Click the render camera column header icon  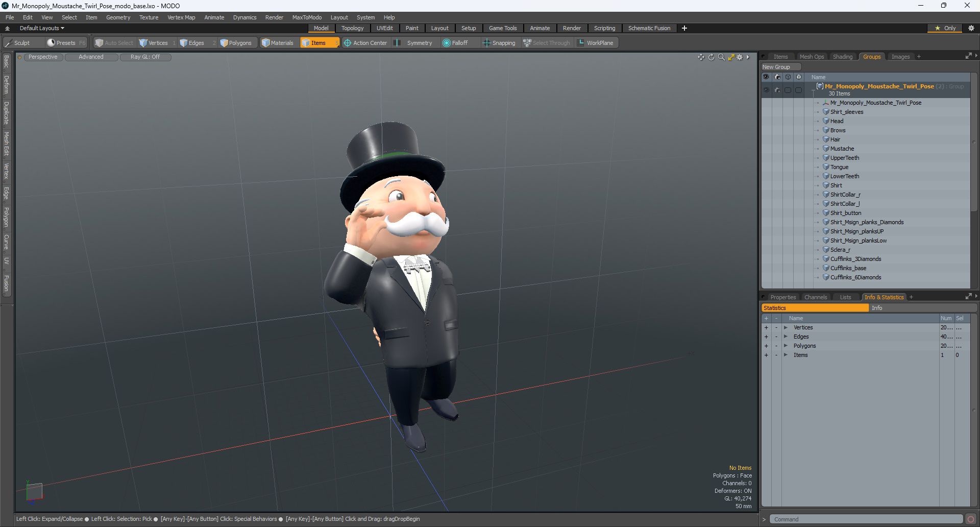777,77
